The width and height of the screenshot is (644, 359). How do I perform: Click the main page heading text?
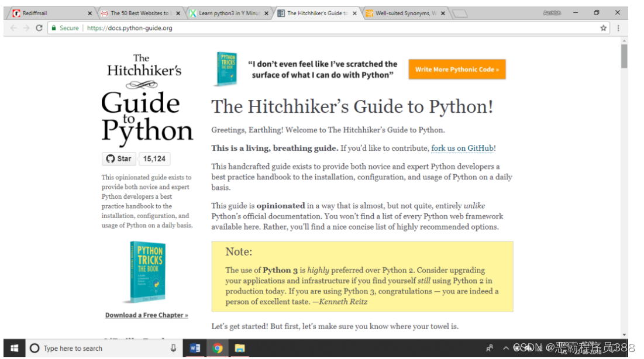[x=352, y=106]
